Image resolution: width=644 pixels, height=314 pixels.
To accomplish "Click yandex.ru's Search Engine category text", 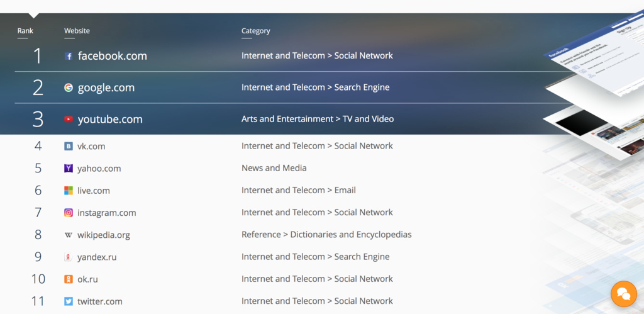I will pos(316,257).
